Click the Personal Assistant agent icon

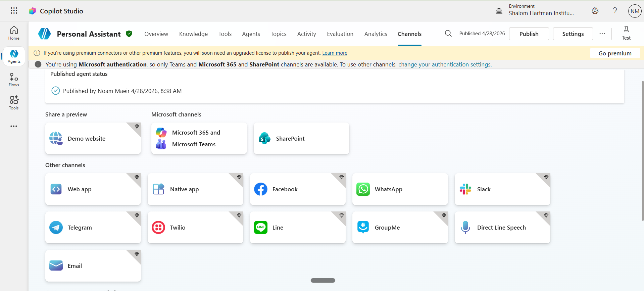tap(44, 34)
